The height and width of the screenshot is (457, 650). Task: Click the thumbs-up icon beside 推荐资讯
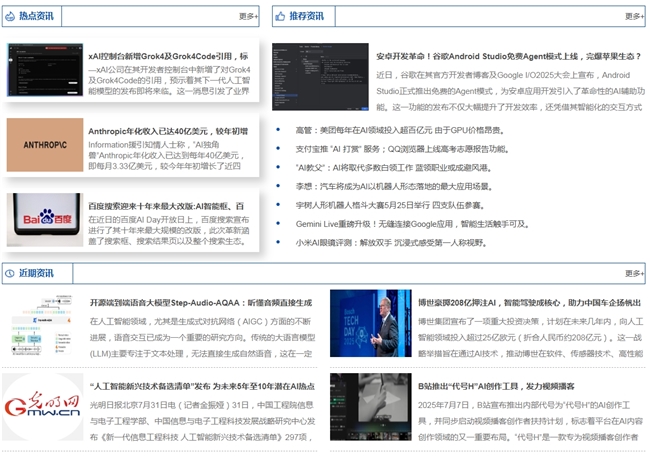click(280, 16)
